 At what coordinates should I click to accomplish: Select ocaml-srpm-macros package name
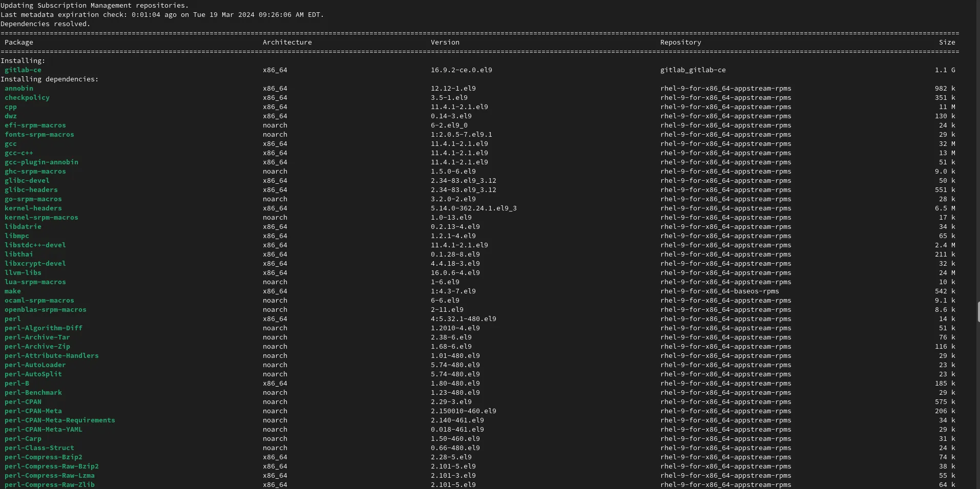[39, 301]
